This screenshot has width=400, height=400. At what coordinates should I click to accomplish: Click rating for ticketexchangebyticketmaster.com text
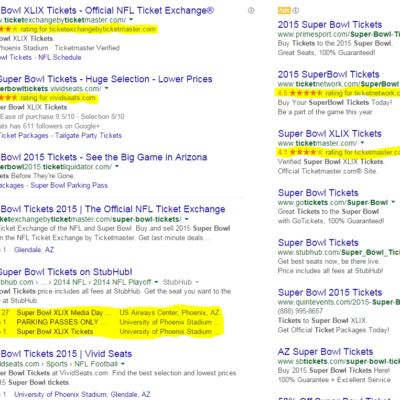click(88, 29)
